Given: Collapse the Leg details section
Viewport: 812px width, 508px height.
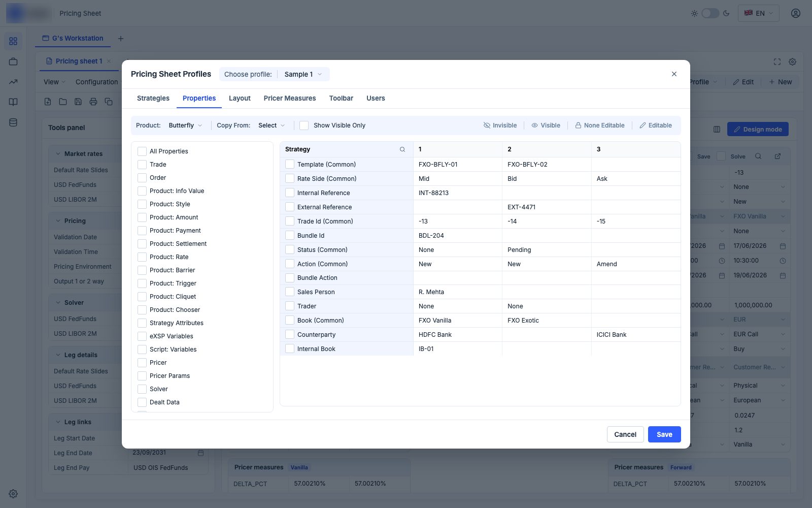Looking at the screenshot, I should [x=58, y=355].
